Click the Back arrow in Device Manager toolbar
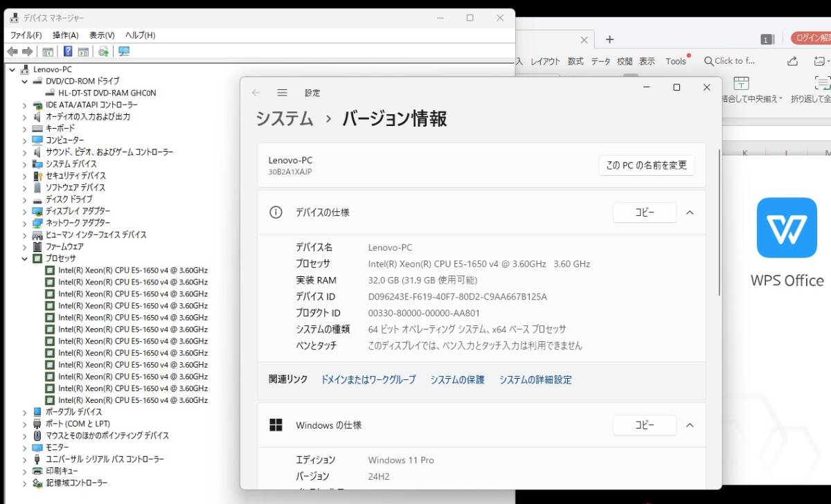 (12, 51)
